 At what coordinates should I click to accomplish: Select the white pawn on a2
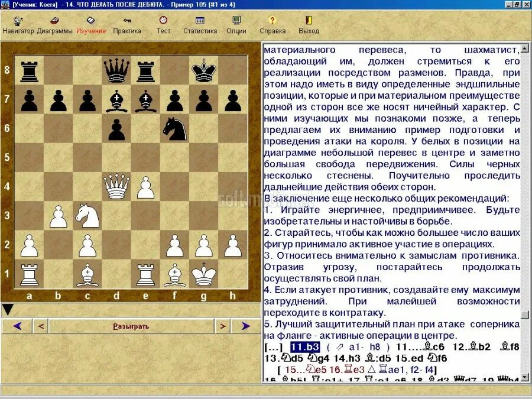[x=29, y=245]
